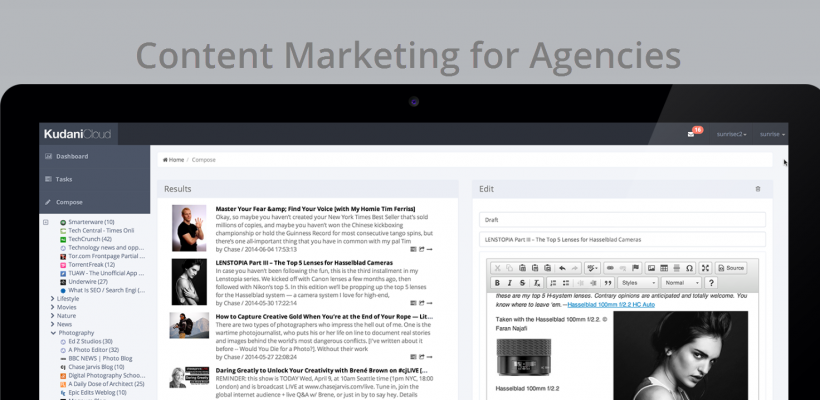
Task: Click the Cut icon in editor toolbar
Action: pyautogui.click(x=497, y=268)
